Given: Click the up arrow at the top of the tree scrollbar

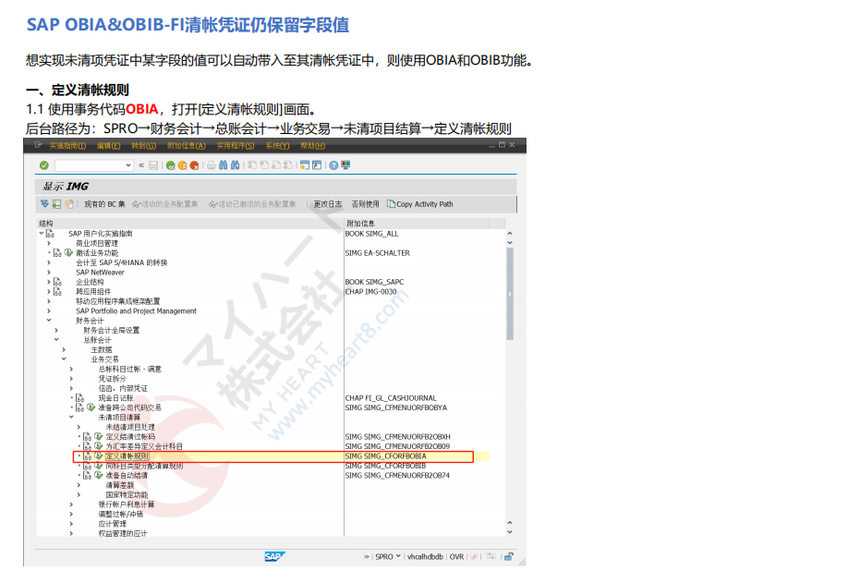Looking at the screenshot, I should pyautogui.click(x=510, y=234).
